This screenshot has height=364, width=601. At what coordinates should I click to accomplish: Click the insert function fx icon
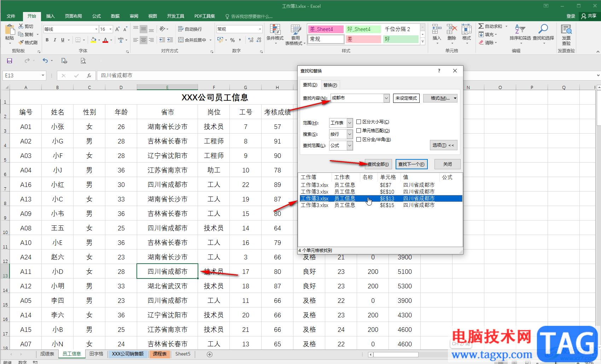(89, 76)
